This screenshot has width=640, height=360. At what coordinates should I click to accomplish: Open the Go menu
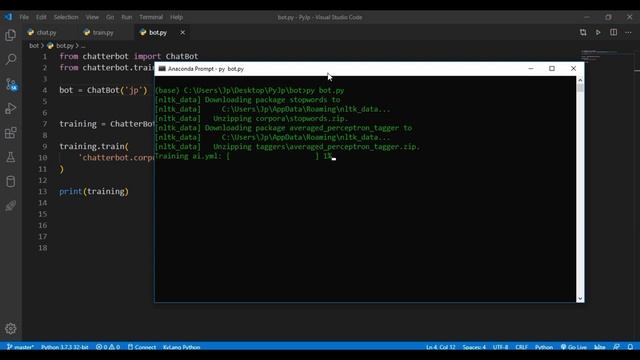[x=110, y=17]
